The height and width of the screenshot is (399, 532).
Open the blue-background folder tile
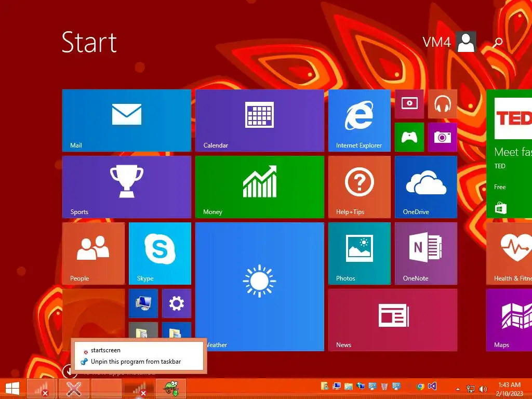coord(177,330)
